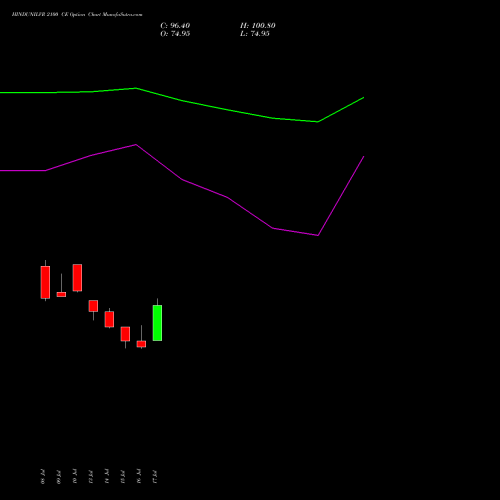This screenshot has width=500, height=500.
Task: Select the red candle for 15 Jul
Action: click(125, 334)
